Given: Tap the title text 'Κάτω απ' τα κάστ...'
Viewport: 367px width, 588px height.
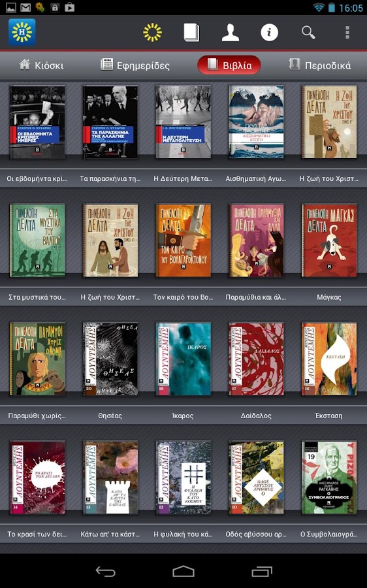Looking at the screenshot, I should click(x=110, y=534).
